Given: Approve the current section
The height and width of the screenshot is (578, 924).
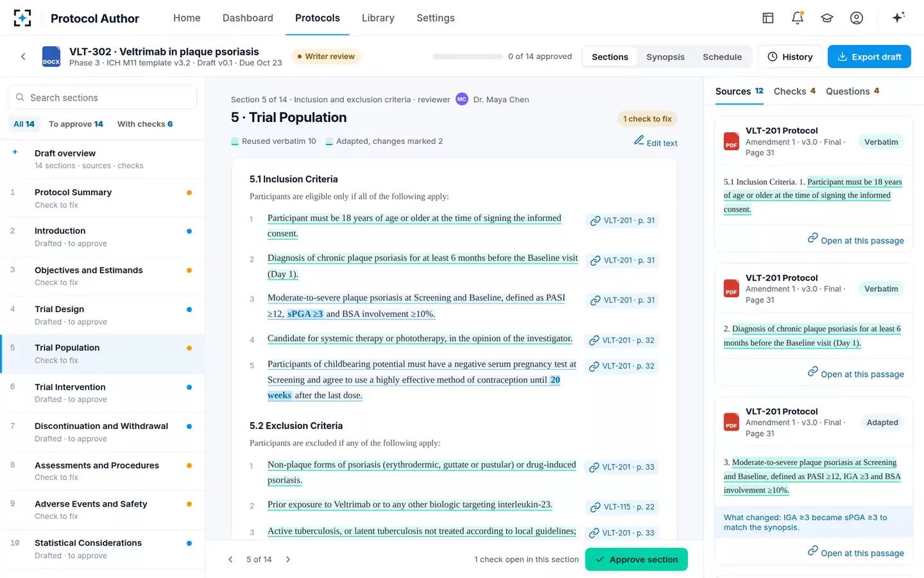Looking at the screenshot, I should pos(637,559).
